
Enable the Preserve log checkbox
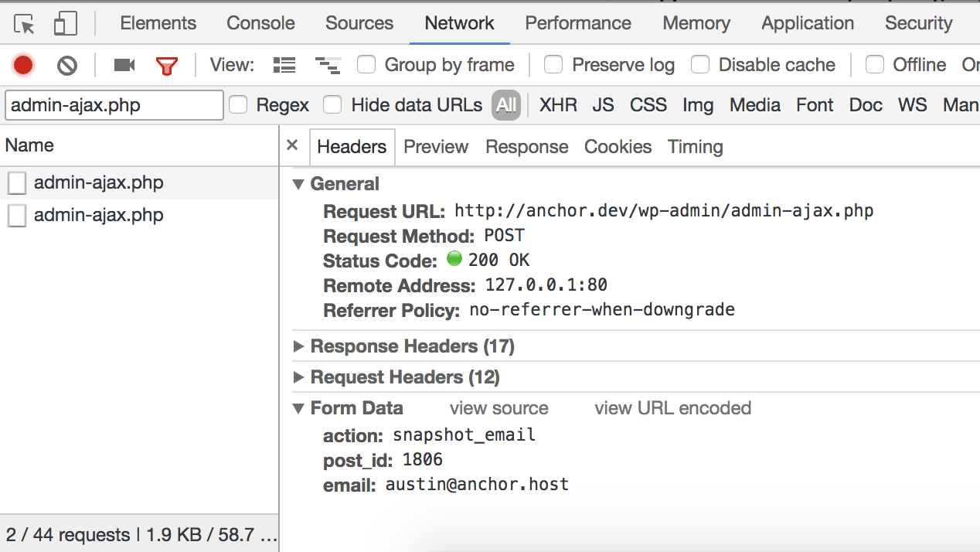(553, 65)
